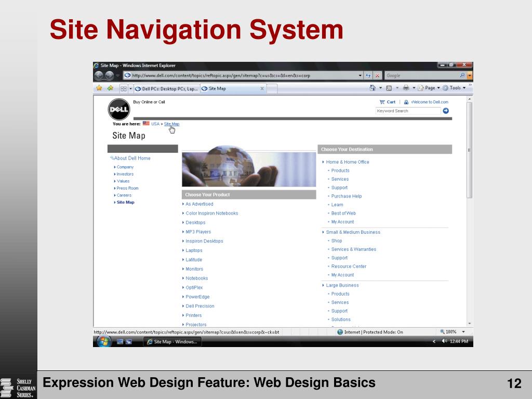Click the Refresh page icon
Viewport: 532px width, 399px height.
coord(368,76)
